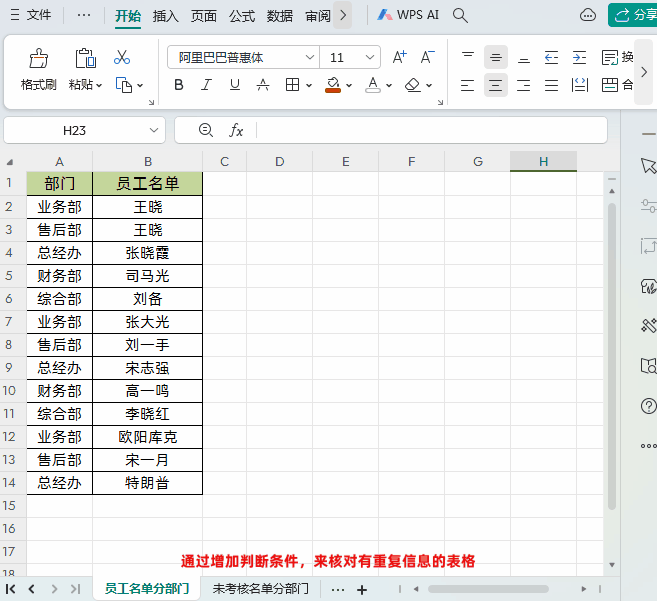
Task: Open the Name Box dropdown arrow
Action: (x=154, y=130)
